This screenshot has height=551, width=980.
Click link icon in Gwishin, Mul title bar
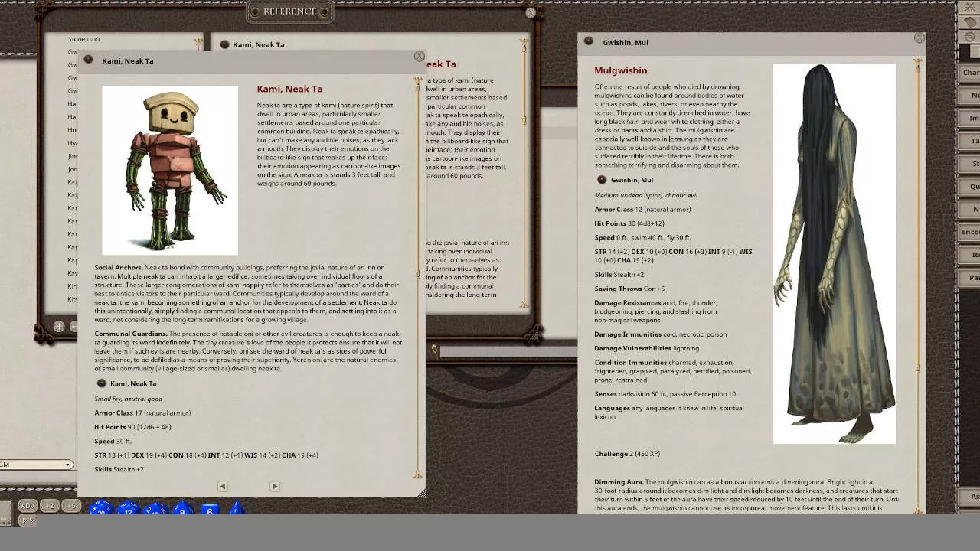tap(589, 41)
